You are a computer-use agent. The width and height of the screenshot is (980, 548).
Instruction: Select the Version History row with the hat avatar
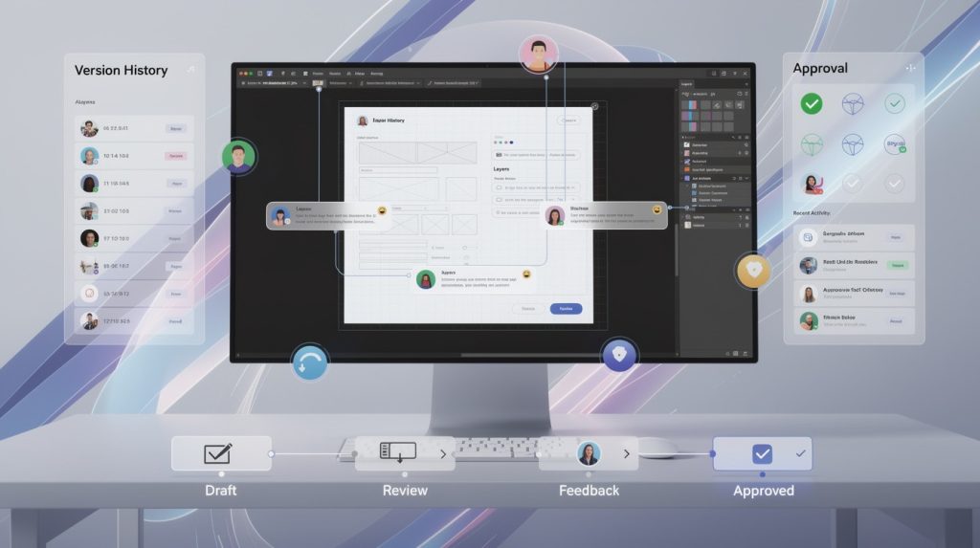[x=134, y=211]
